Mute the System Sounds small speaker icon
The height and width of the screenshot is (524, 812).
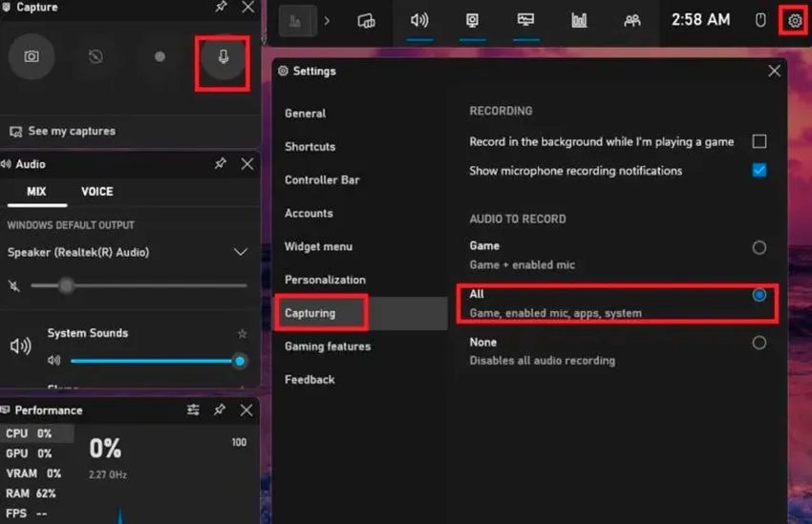click(x=53, y=360)
